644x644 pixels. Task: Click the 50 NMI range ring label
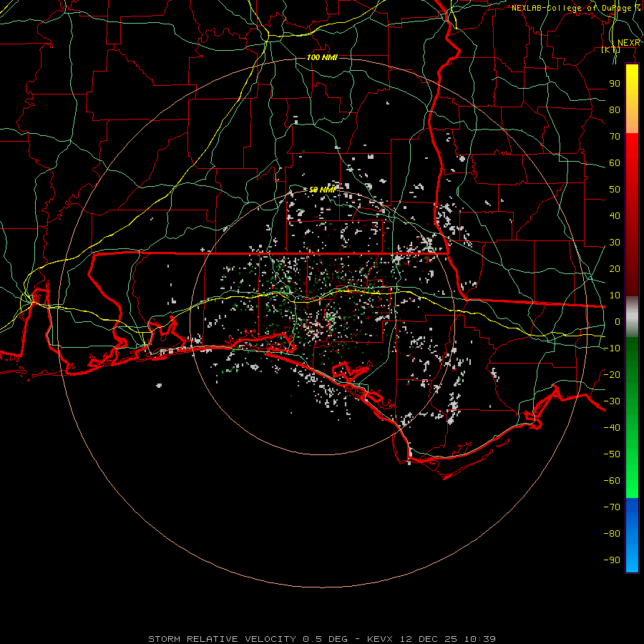pyautogui.click(x=322, y=190)
